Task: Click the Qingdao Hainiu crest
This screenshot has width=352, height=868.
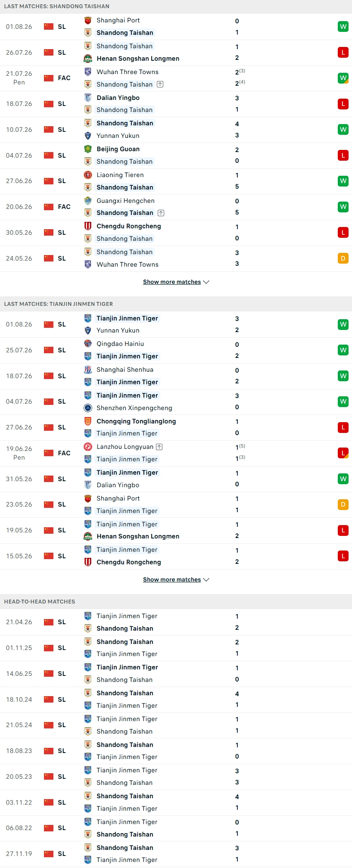Action: 88,344
